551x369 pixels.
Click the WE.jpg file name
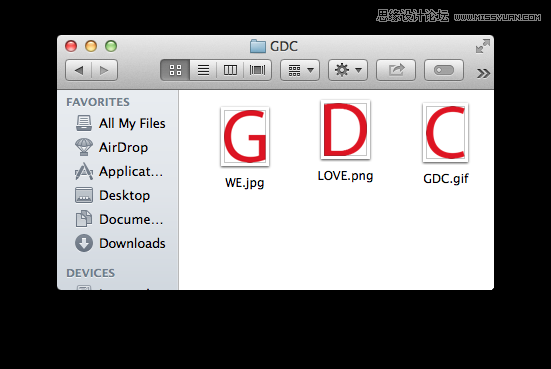(x=245, y=183)
